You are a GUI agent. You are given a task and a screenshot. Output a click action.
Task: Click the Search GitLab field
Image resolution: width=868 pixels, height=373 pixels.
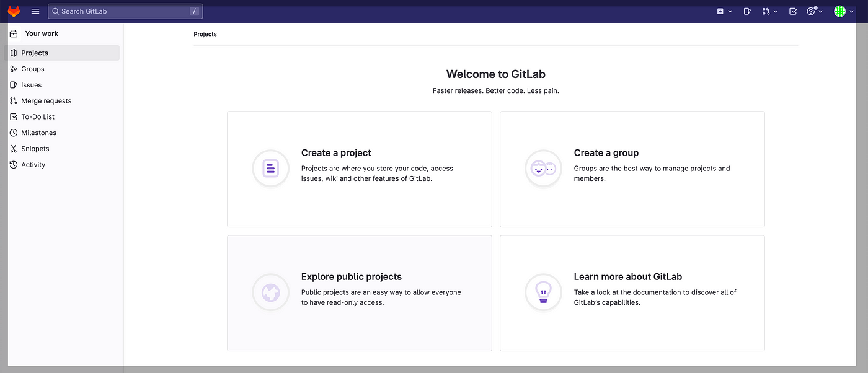point(125,11)
